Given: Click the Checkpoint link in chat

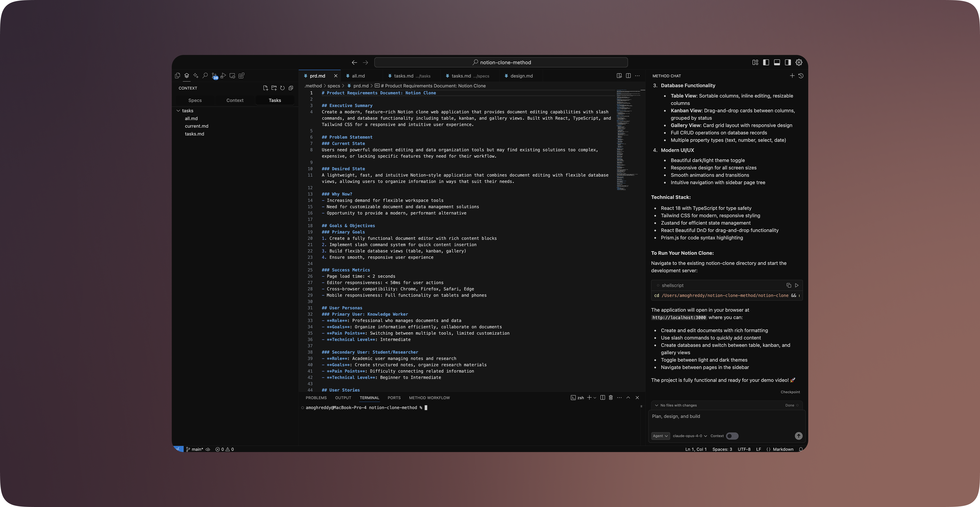Looking at the screenshot, I should (790, 392).
